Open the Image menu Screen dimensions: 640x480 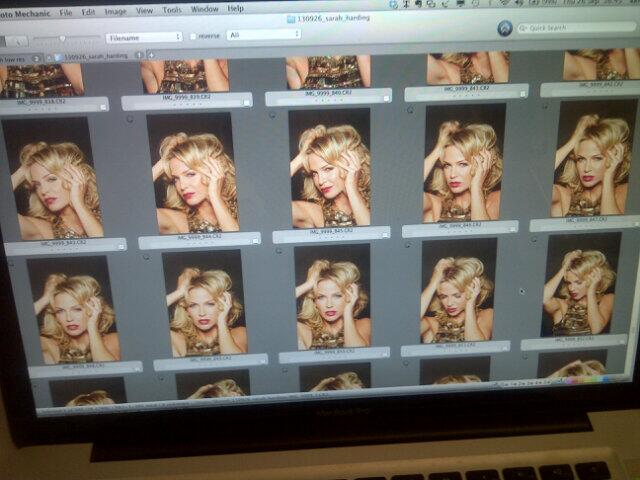(x=116, y=11)
